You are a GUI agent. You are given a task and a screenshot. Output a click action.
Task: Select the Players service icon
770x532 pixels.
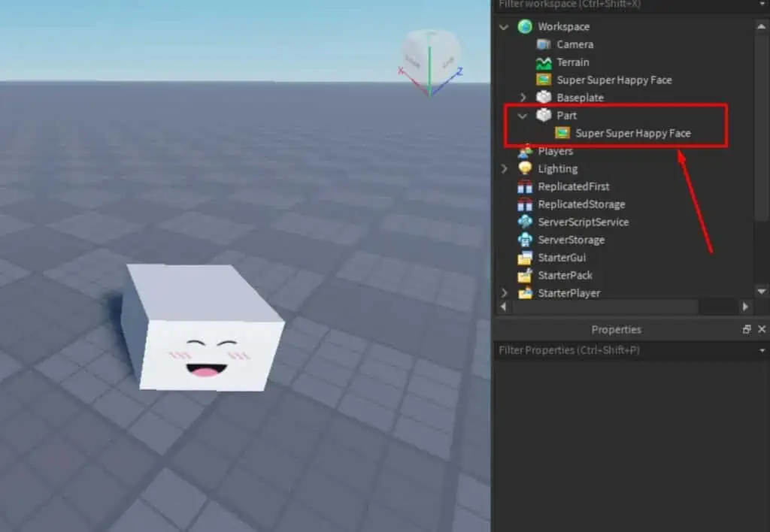coord(525,150)
